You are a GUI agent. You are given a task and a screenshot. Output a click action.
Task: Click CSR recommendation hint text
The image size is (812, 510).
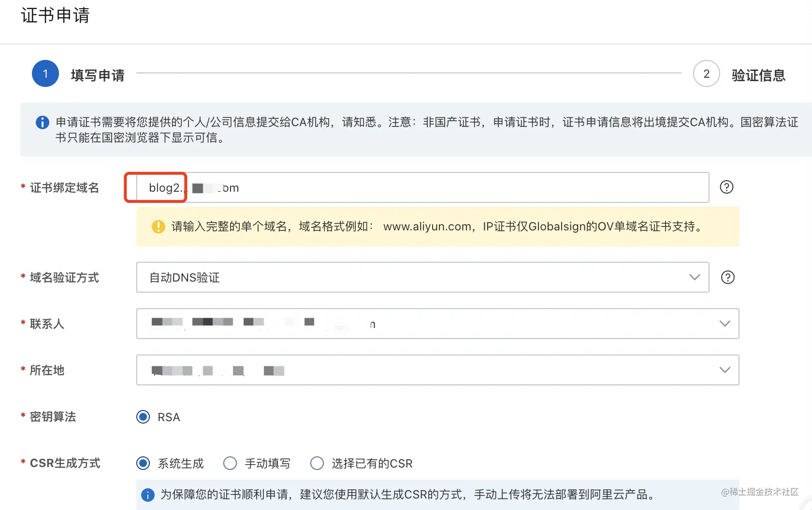click(408, 495)
